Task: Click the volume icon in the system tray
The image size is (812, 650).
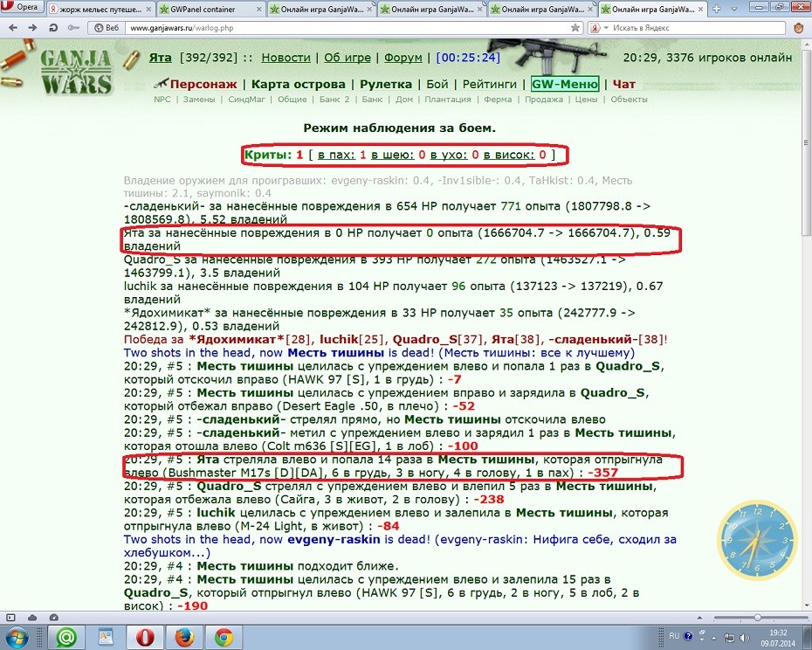Action: pyautogui.click(x=744, y=637)
